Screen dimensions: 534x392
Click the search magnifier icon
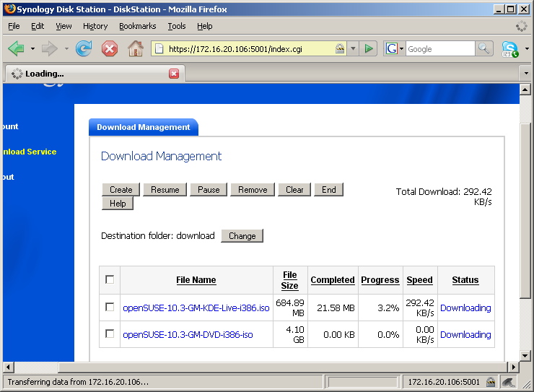484,48
